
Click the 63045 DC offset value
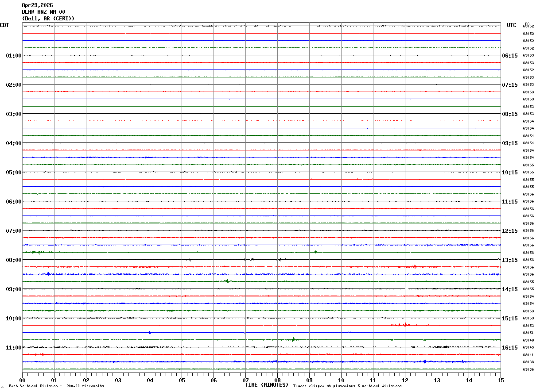(x=528, y=348)
